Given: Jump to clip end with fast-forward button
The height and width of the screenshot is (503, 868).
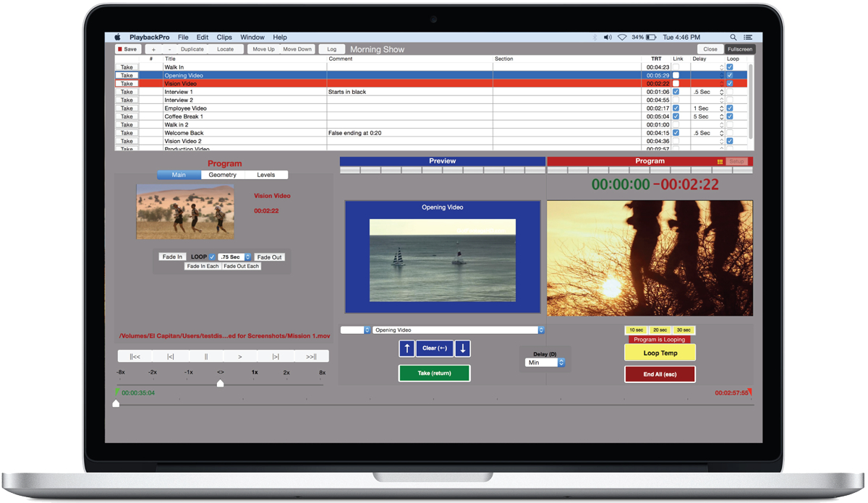Looking at the screenshot, I should tap(311, 356).
